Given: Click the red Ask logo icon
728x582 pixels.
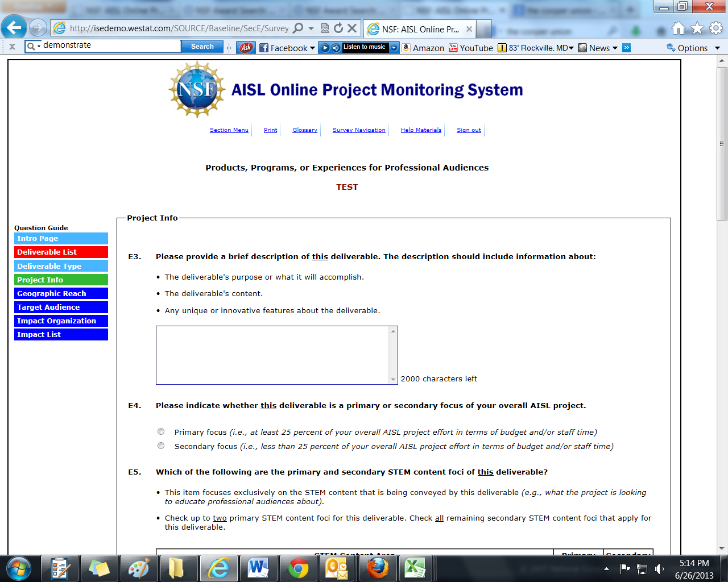Looking at the screenshot, I should 246,48.
